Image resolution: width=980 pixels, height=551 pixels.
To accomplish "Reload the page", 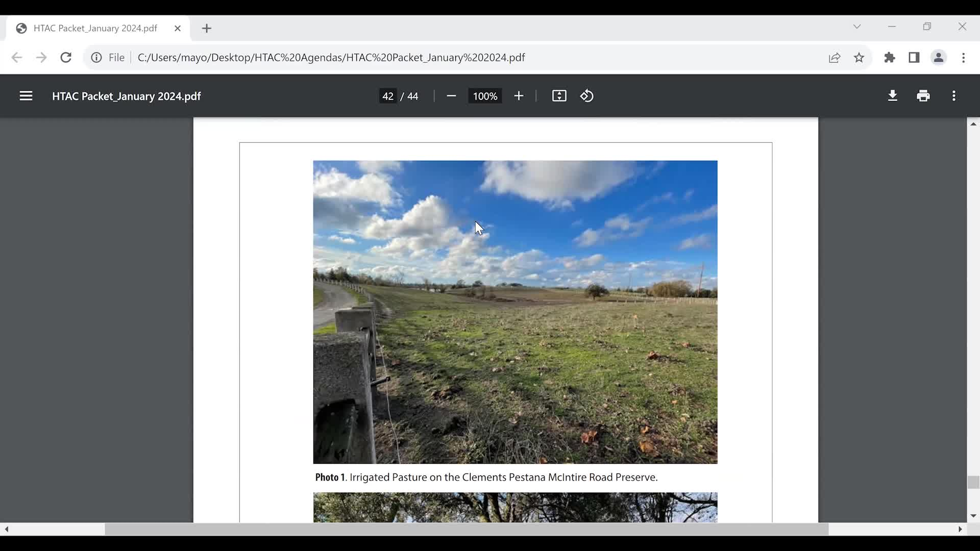I will coord(66,58).
